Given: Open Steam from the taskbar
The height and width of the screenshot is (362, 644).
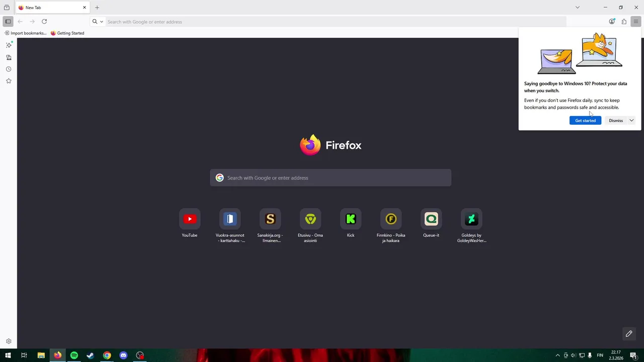Looking at the screenshot, I should click(91, 355).
